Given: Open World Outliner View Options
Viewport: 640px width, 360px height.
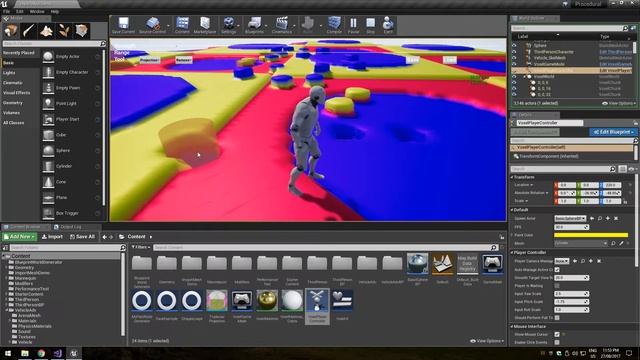Looking at the screenshot, I should [x=618, y=103].
